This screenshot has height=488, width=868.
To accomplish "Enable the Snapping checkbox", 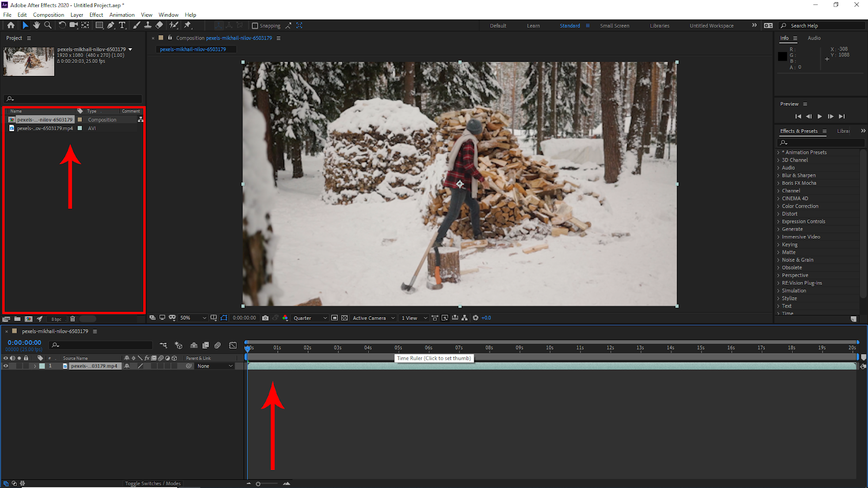I will point(255,26).
